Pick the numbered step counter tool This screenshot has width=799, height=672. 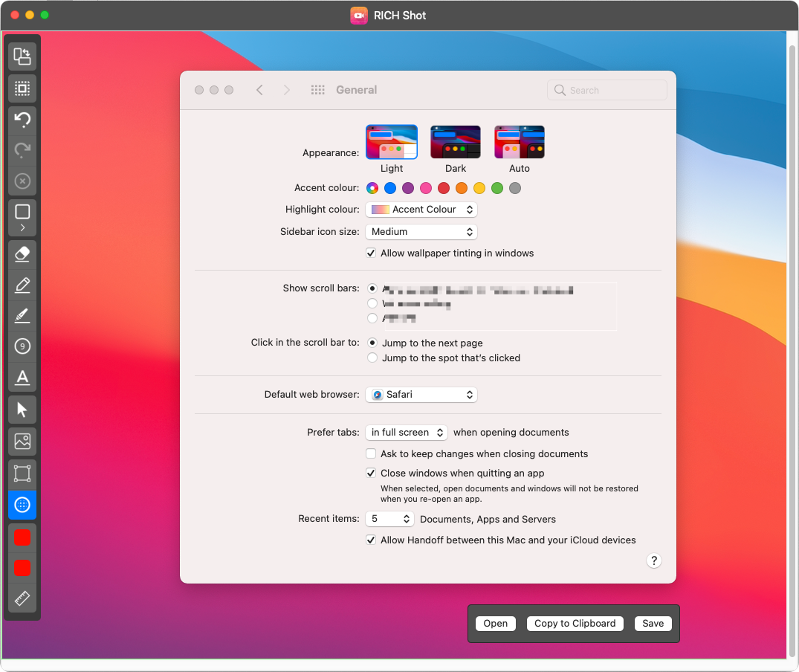(x=22, y=346)
